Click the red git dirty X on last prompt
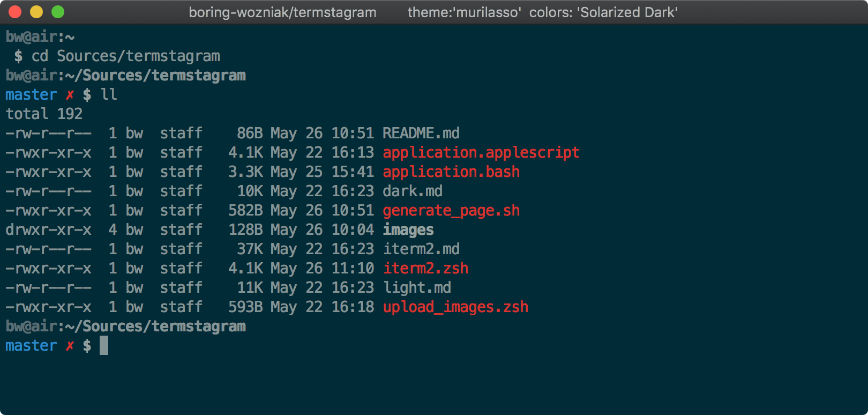Viewport: 868px width, 415px height. [x=70, y=346]
